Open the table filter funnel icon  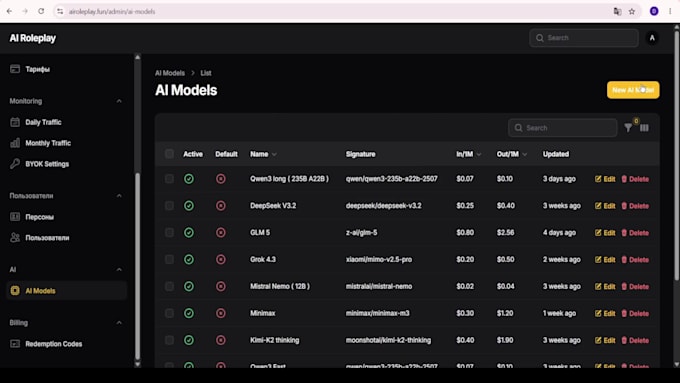(628, 128)
